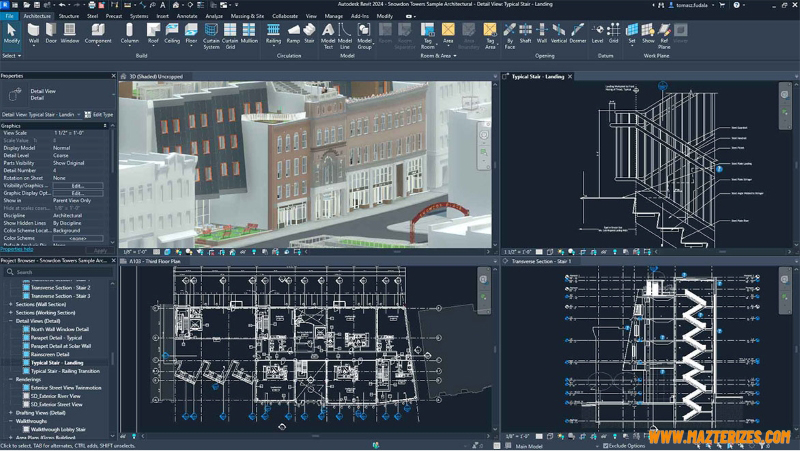
Task: Open the Select panel dropdown
Action: pos(11,56)
